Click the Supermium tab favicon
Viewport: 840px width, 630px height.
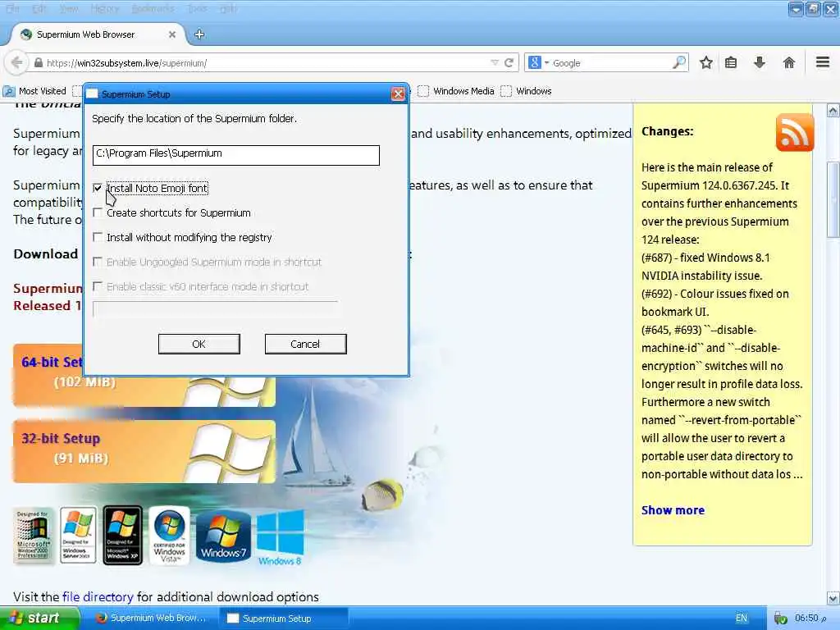[x=25, y=34]
